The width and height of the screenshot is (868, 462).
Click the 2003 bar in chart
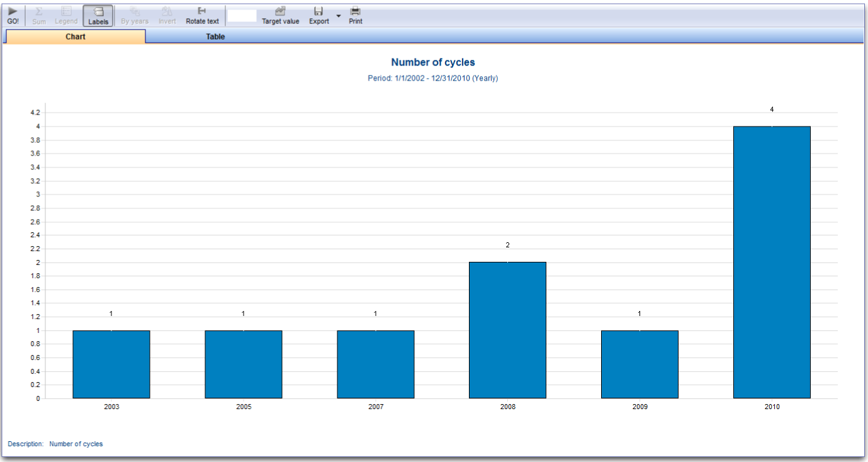(111, 364)
